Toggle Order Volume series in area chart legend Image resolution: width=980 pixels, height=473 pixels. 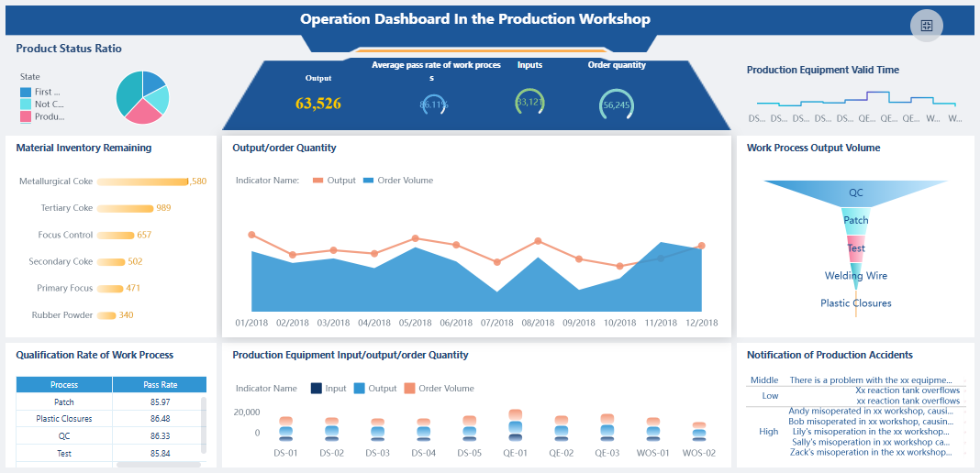[398, 181]
